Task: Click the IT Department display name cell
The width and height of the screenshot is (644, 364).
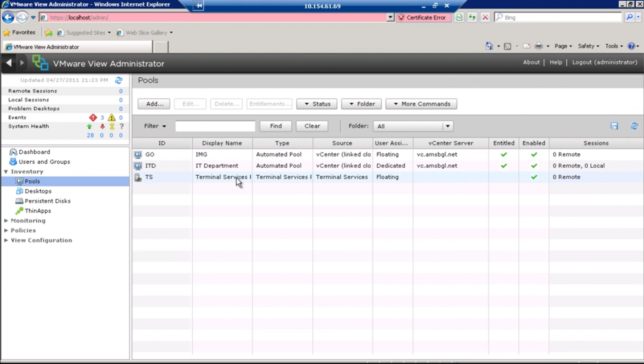Action: click(222, 166)
